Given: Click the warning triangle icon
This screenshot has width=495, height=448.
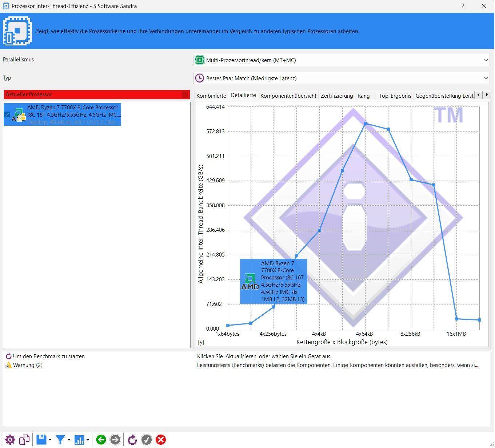Looking at the screenshot, I should 8,365.
